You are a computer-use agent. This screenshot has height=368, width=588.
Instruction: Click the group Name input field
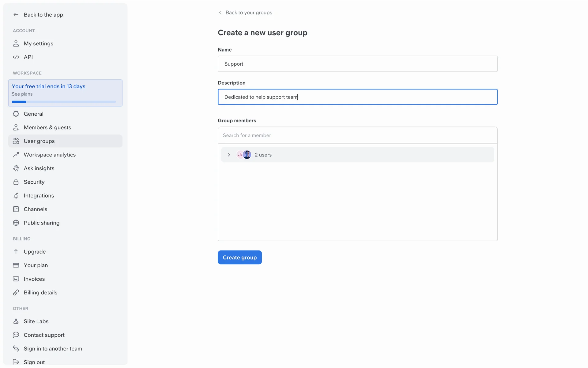[357, 64]
